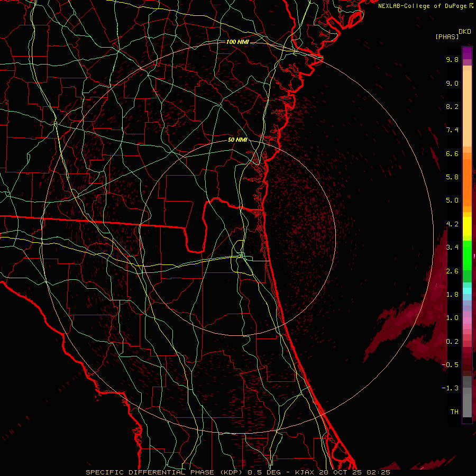The height and width of the screenshot is (476, 476).
Task: Click the [PHAS] legend unit label
Action: pyautogui.click(x=447, y=37)
